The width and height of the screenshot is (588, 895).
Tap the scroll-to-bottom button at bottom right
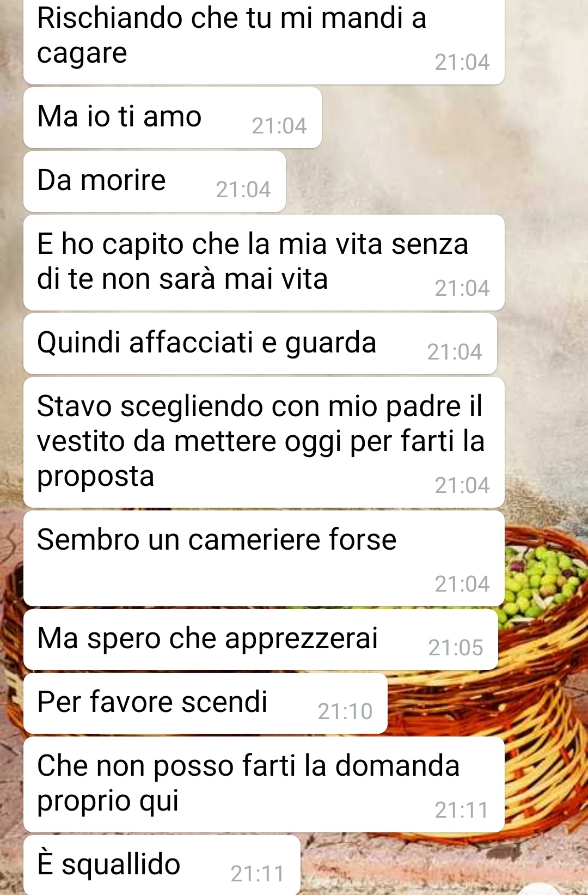click(539, 889)
